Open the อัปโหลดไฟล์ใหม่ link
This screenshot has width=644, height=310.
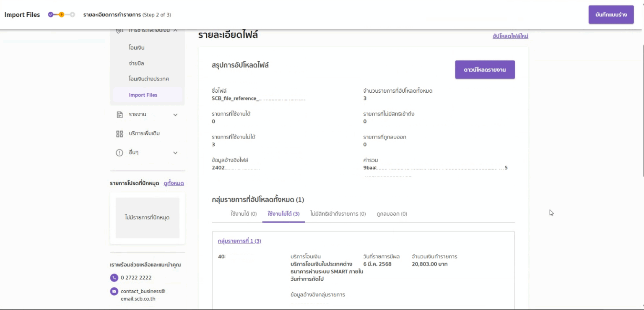coord(510,36)
